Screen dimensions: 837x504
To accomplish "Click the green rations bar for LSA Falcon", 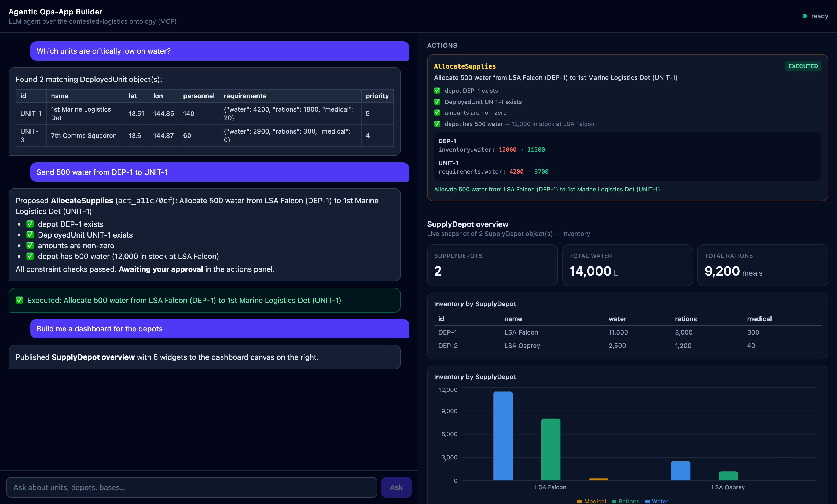I will (x=551, y=449).
